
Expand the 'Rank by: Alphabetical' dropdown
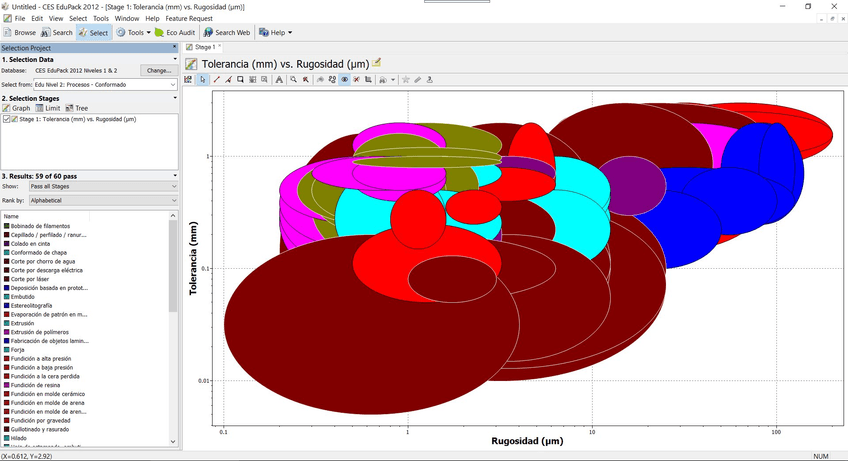[x=103, y=200]
